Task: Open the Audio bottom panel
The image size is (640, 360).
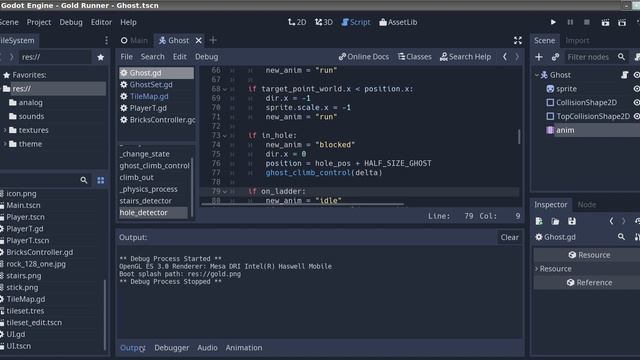Action: tap(207, 348)
